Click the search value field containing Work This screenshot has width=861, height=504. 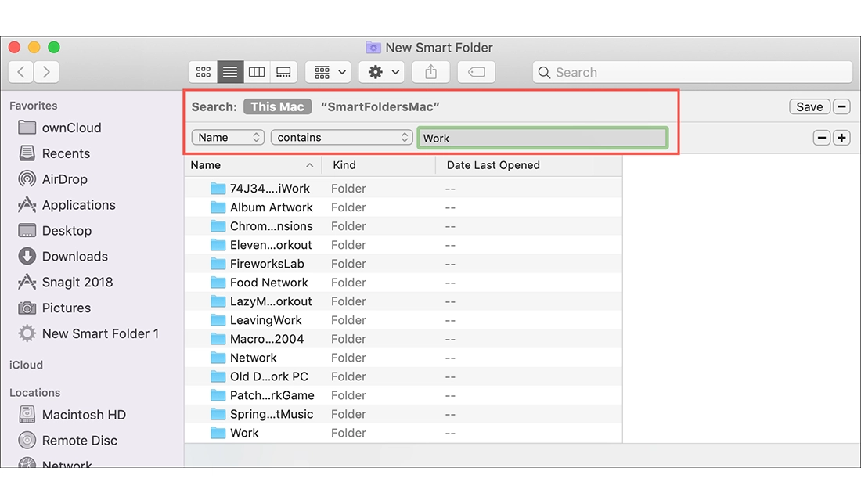(x=544, y=137)
